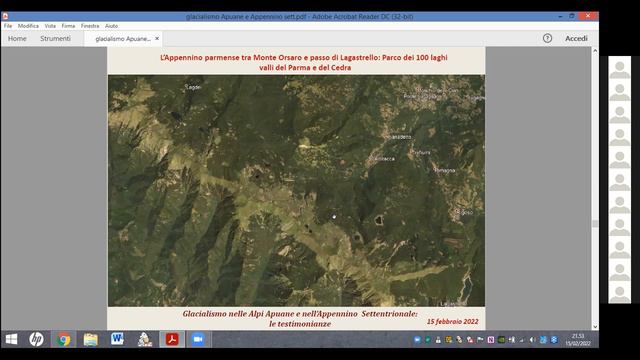The image size is (640, 360).
Task: Click the Accedi sign-in button
Action: pyautogui.click(x=576, y=38)
